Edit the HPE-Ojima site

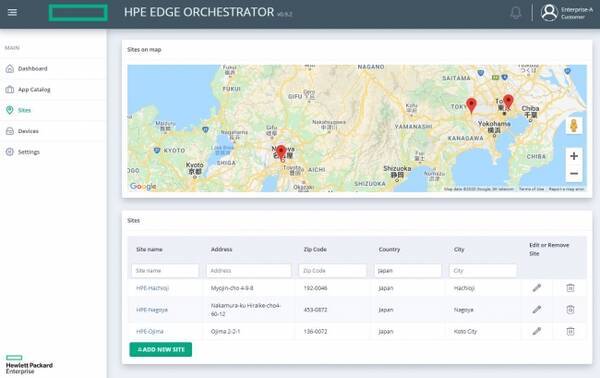tap(537, 331)
